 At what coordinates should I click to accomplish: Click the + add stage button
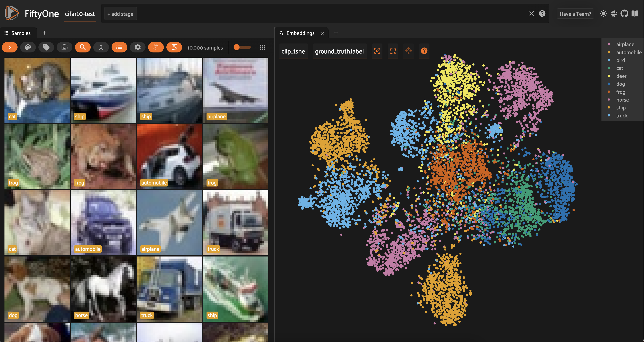point(120,14)
